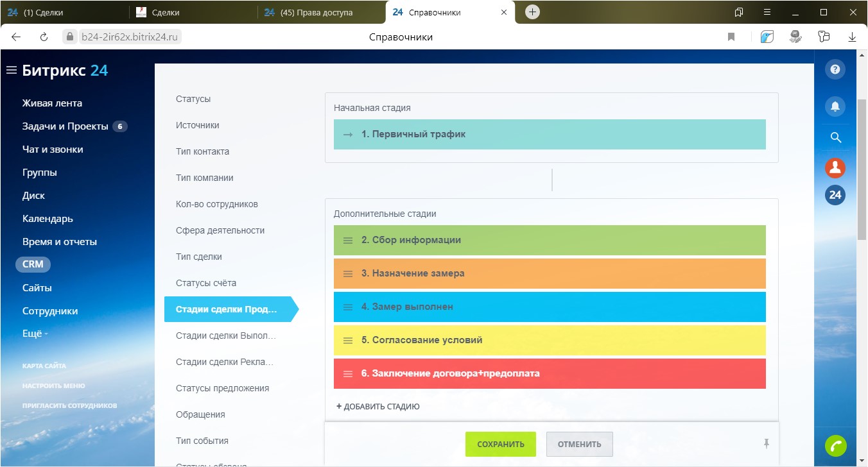The width and height of the screenshot is (868, 467).
Task: Switch to the (45) Права доступа tab
Action: (322, 12)
